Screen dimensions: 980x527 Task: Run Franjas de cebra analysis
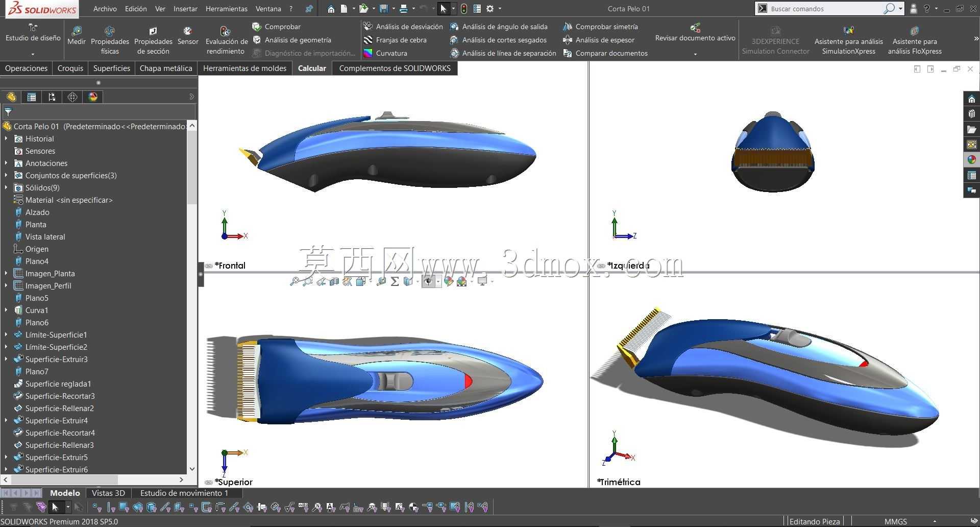pyautogui.click(x=395, y=40)
